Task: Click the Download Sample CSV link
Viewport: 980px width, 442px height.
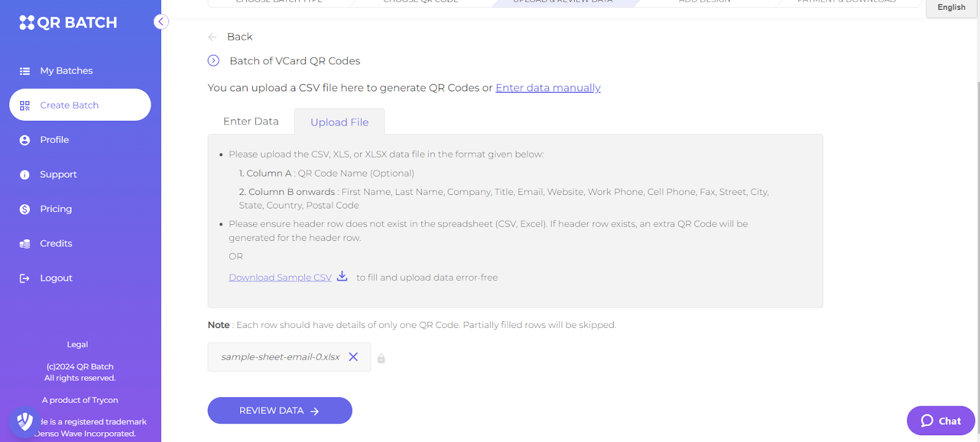Action: (x=280, y=277)
